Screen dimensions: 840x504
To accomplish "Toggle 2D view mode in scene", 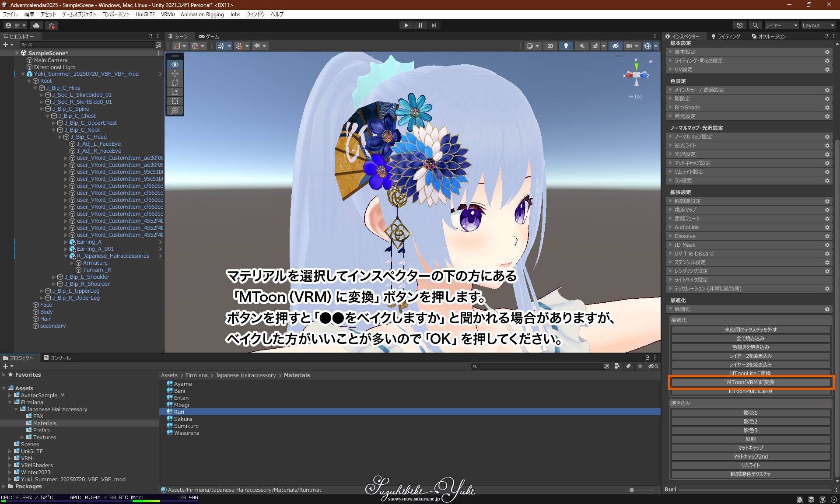I will tap(550, 46).
